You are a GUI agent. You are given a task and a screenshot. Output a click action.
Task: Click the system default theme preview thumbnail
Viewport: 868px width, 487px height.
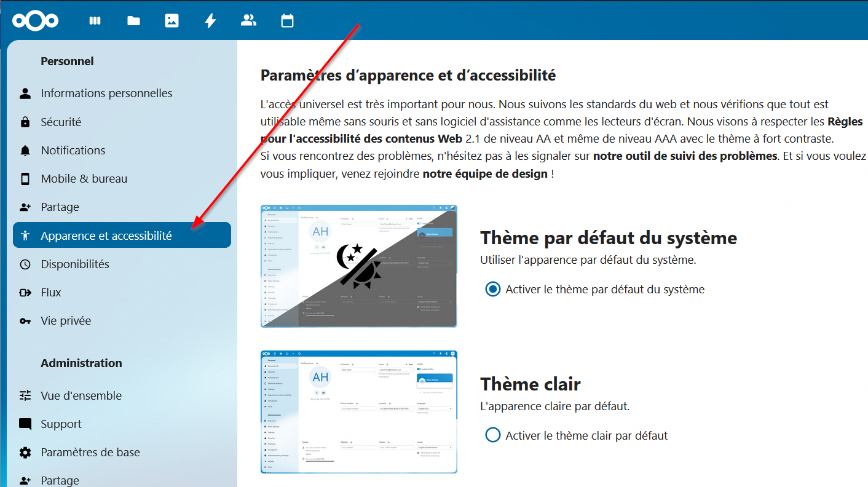358,266
